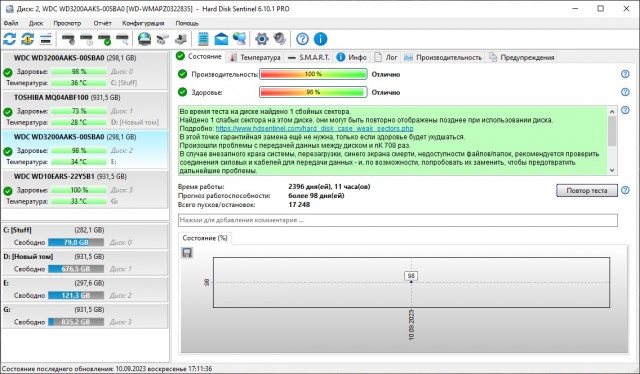
Task: Select the WDC WD10EARS-22Y5B1 disk entry
Action: click(x=85, y=189)
